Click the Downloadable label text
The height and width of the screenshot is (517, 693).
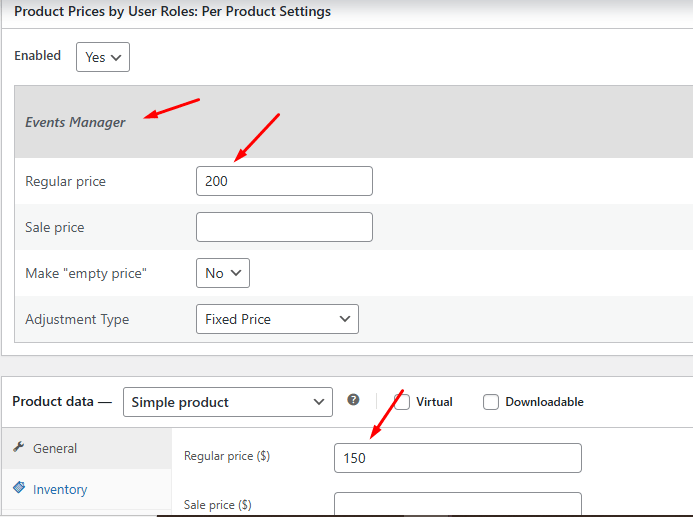pyautogui.click(x=544, y=402)
